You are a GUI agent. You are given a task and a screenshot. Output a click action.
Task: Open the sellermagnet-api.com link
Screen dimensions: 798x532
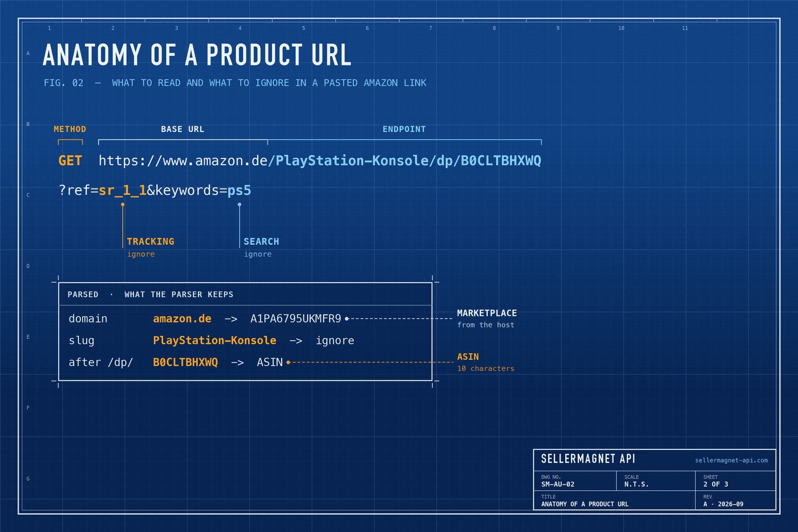point(731,460)
